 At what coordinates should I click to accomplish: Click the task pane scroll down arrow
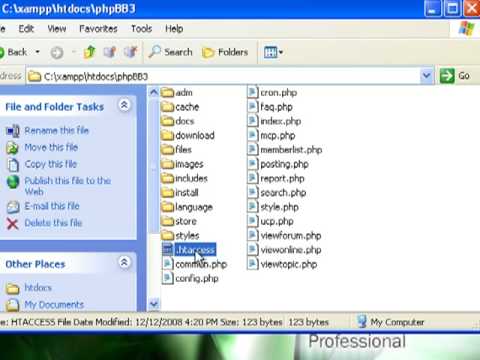click(x=154, y=304)
